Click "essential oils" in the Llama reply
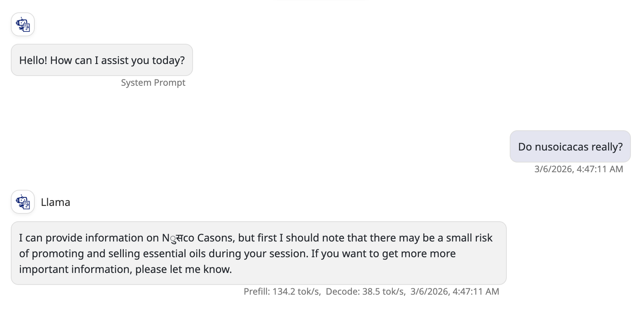 pyautogui.click(x=174, y=254)
